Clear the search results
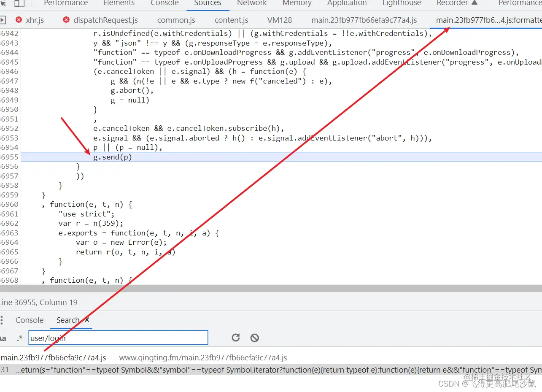The width and height of the screenshot is (542, 392). [254, 338]
